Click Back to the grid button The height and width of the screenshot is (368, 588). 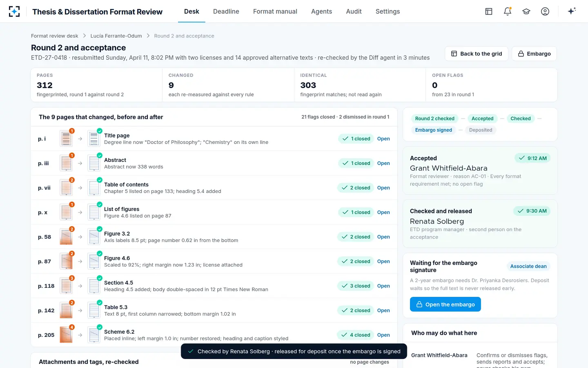477,54
